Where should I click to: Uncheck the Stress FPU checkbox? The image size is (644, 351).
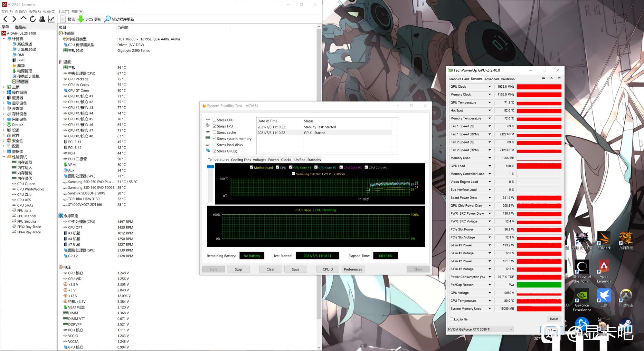214,126
